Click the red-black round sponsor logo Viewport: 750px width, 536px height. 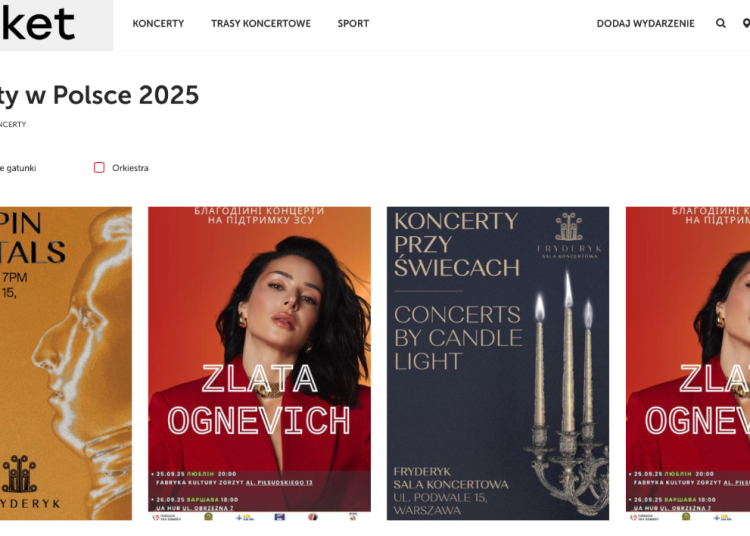coord(312,517)
